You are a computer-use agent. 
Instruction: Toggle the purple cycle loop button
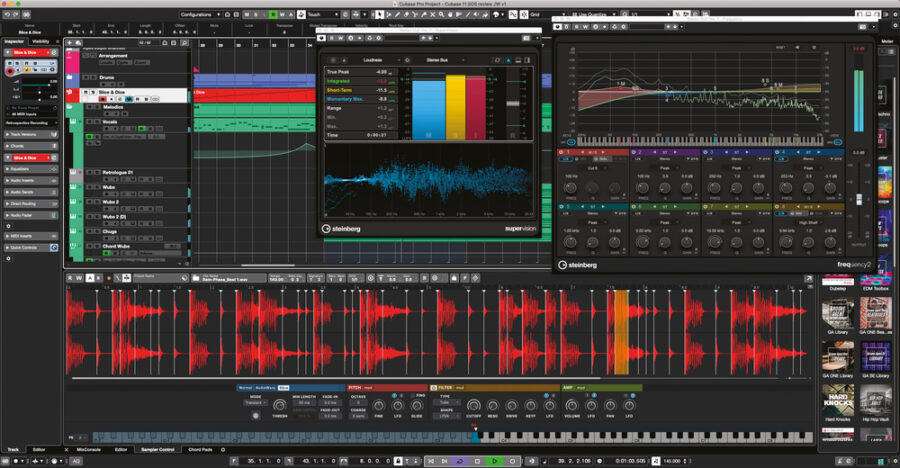click(460, 461)
